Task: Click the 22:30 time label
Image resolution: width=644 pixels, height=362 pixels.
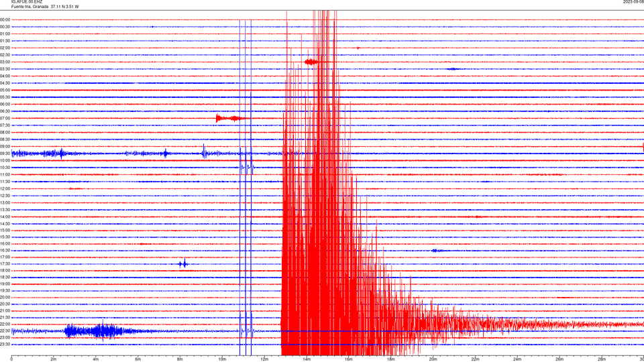Action: click(x=5, y=330)
